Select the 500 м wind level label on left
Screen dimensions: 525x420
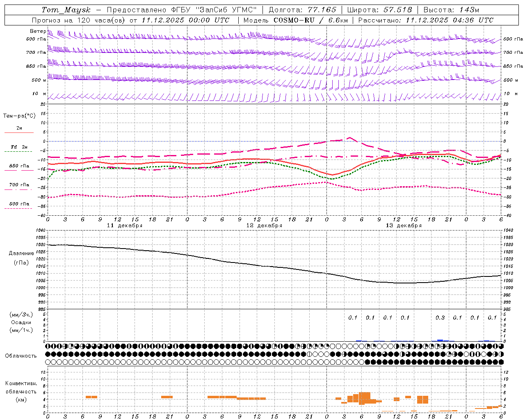coord(39,80)
